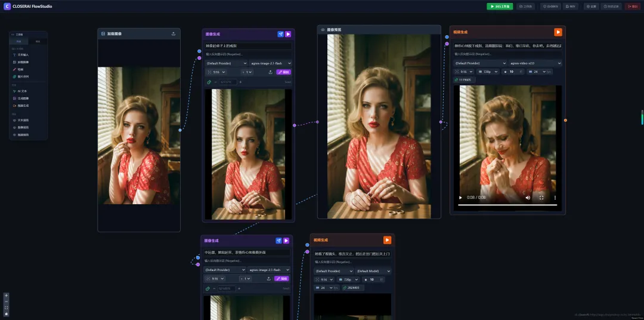644x320 pixels.
Task: Select the pink brush paint node in toolbox
Action: pos(29,69)
